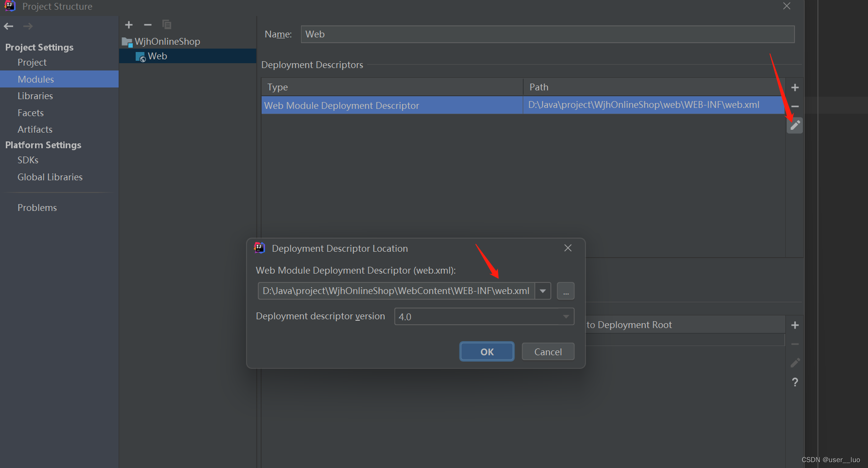Navigate back in Project Structure
Image resolution: width=868 pixels, height=468 pixels.
pos(8,26)
